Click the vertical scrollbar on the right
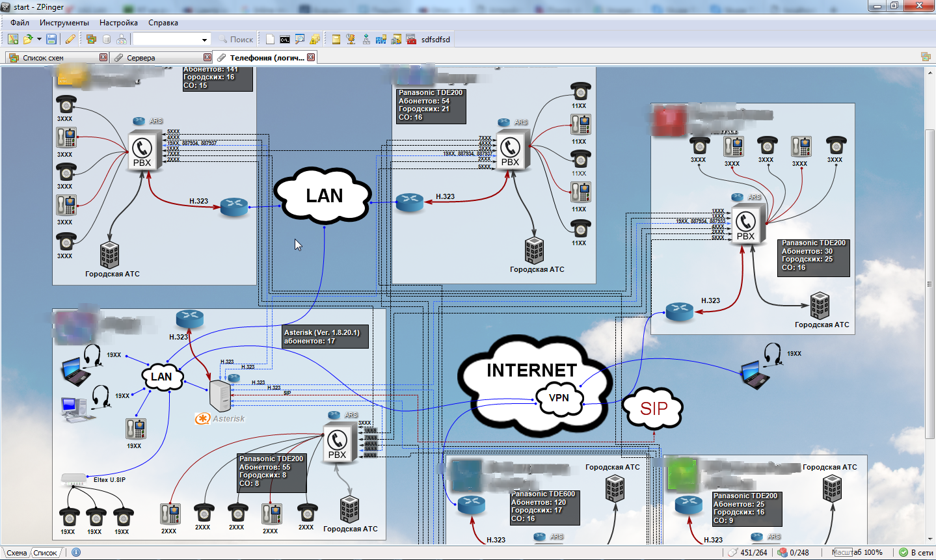This screenshot has height=560, width=936. [x=929, y=284]
